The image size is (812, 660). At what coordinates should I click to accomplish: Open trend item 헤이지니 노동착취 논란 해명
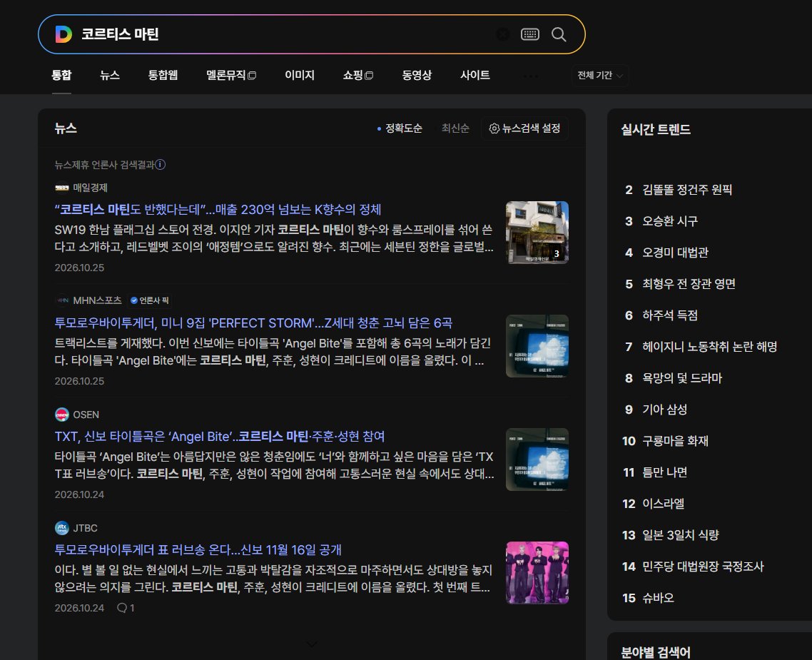(x=709, y=347)
